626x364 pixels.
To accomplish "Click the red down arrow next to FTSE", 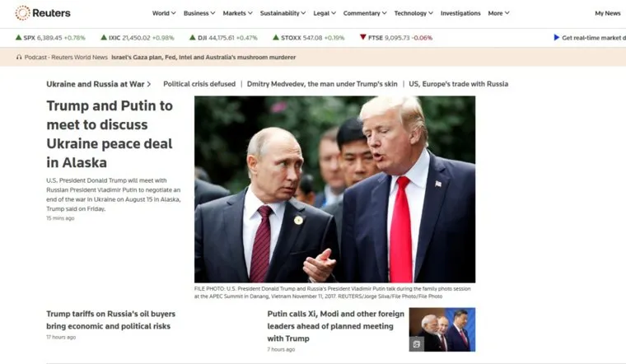I will coord(363,37).
